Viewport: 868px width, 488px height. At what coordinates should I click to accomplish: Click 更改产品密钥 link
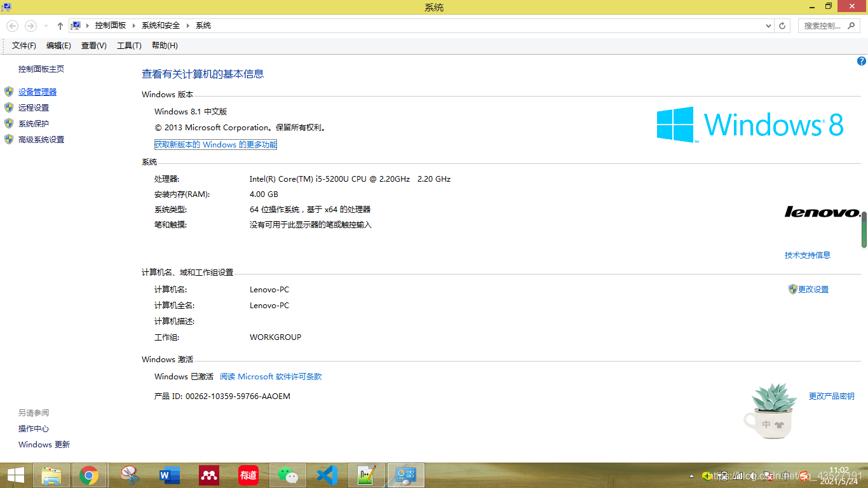(x=832, y=396)
